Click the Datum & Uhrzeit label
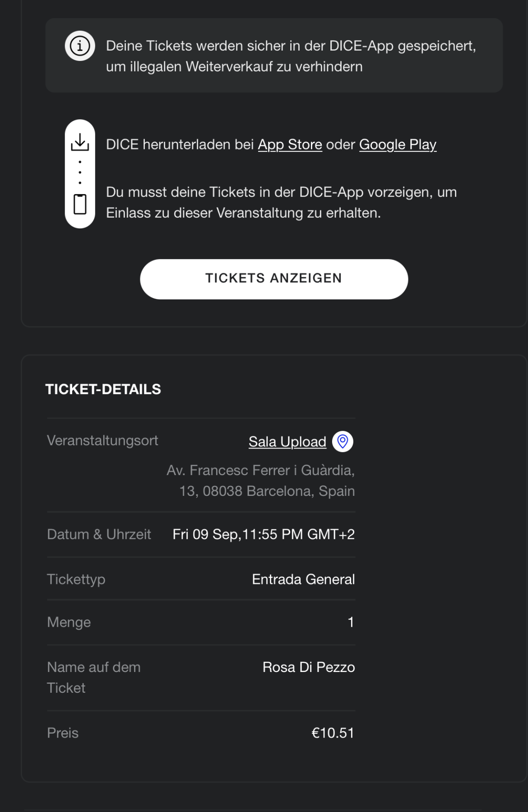This screenshot has width=528, height=812. tap(99, 534)
